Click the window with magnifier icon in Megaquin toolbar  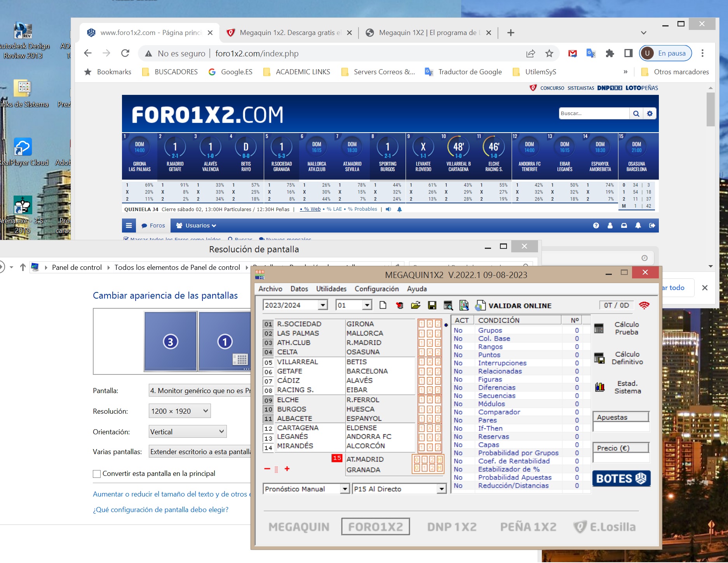(x=448, y=305)
